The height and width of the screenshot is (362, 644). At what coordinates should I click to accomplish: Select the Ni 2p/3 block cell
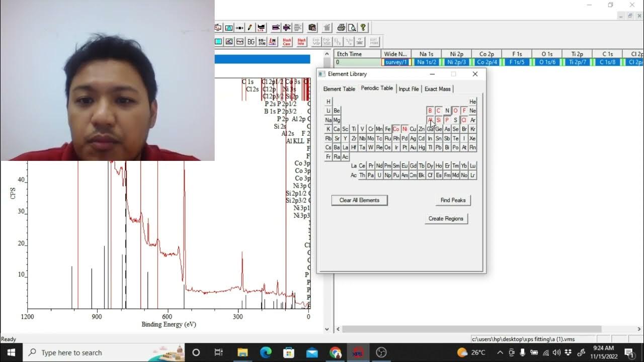click(457, 62)
